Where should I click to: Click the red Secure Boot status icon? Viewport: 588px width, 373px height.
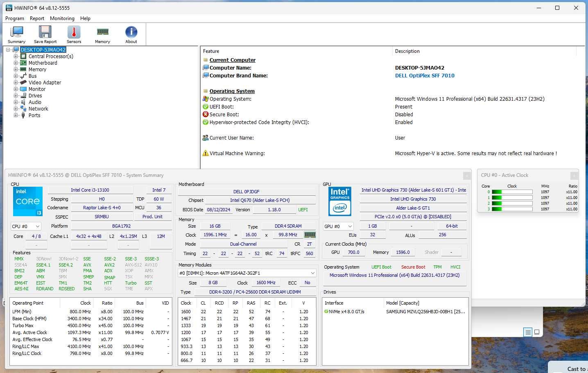click(x=206, y=115)
